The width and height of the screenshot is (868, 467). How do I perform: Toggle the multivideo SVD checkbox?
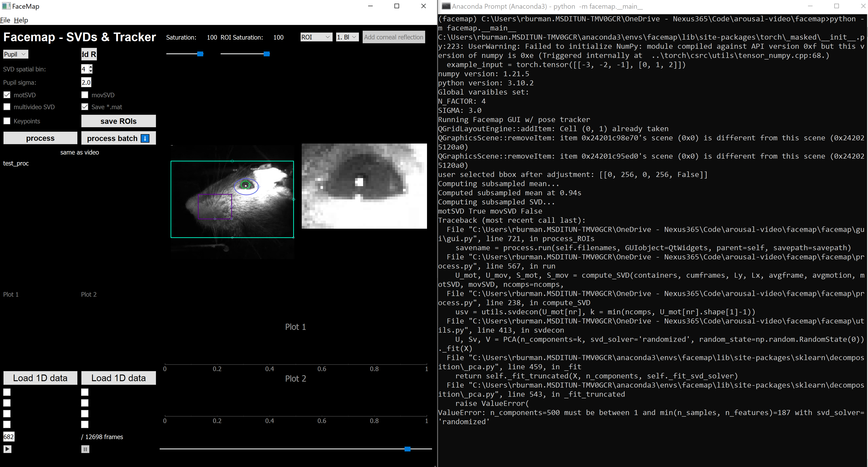point(7,106)
